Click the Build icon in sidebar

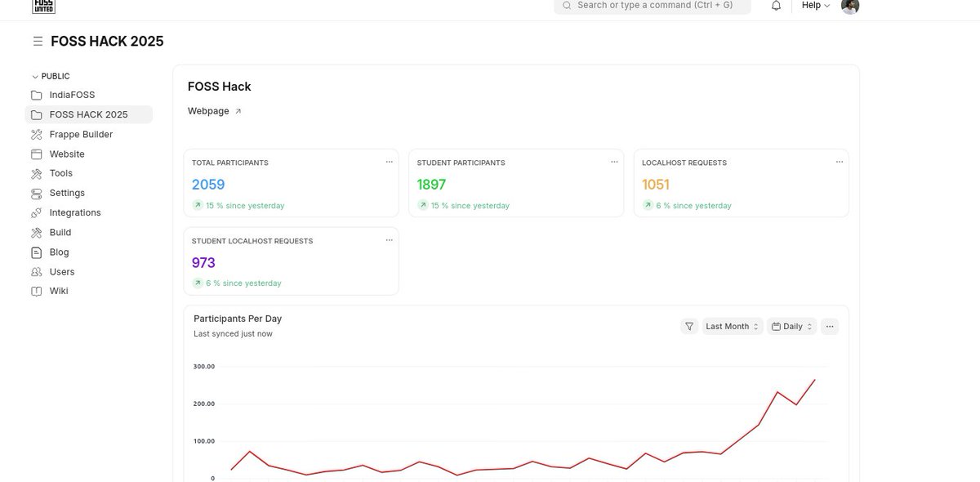[36, 232]
